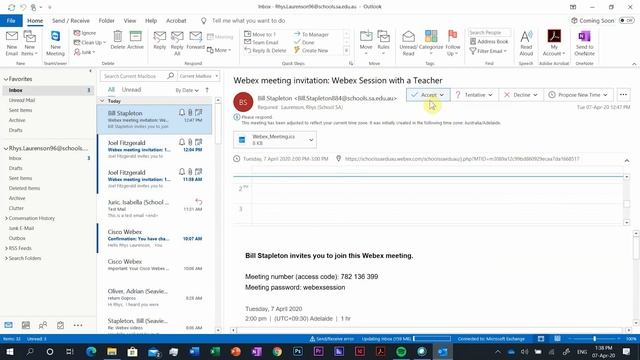Show more navigation options (three dots)
Viewport: 640px width, 360px height.
pos(78,325)
